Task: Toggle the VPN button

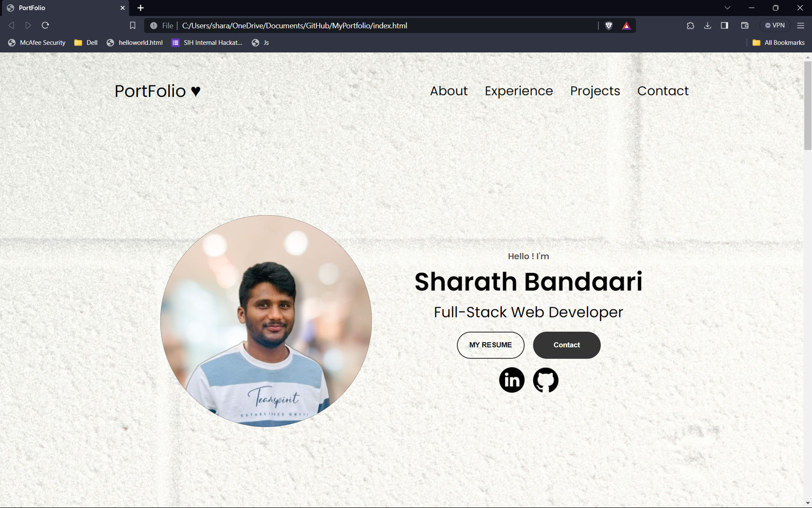Action: pyautogui.click(x=775, y=26)
